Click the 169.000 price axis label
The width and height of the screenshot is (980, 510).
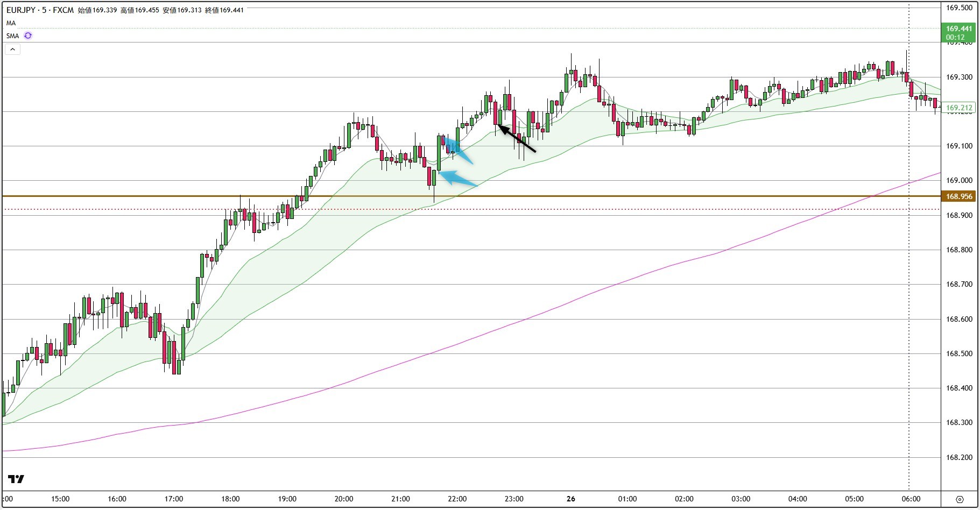(959, 181)
